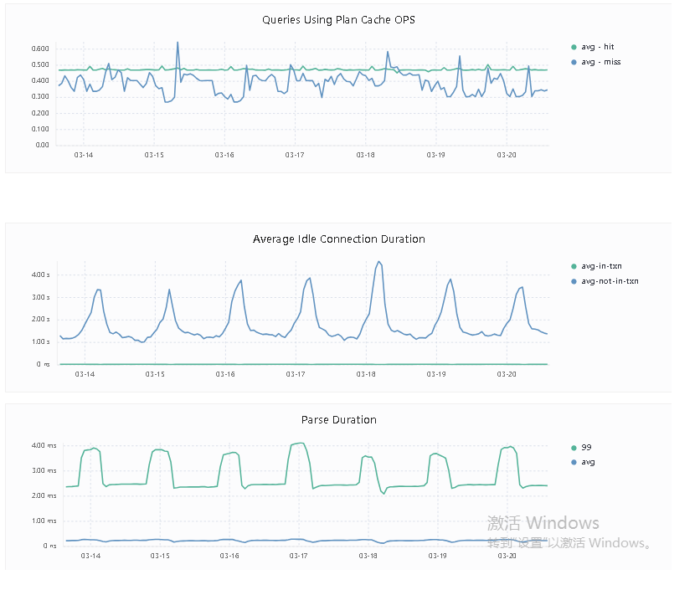
Task: Open the "Queries Using Plan Cache OPS" panel title menu
Action: click(x=338, y=20)
